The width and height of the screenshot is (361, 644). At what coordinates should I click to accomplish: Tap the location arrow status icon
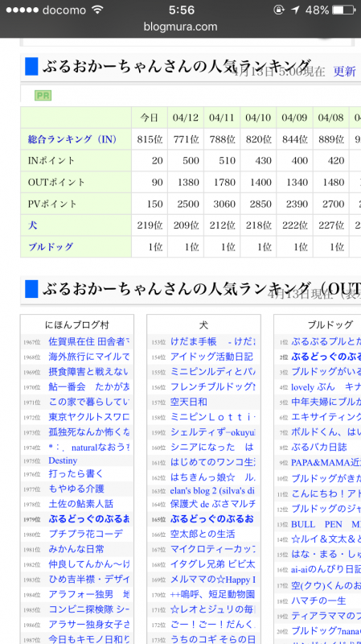point(295,10)
